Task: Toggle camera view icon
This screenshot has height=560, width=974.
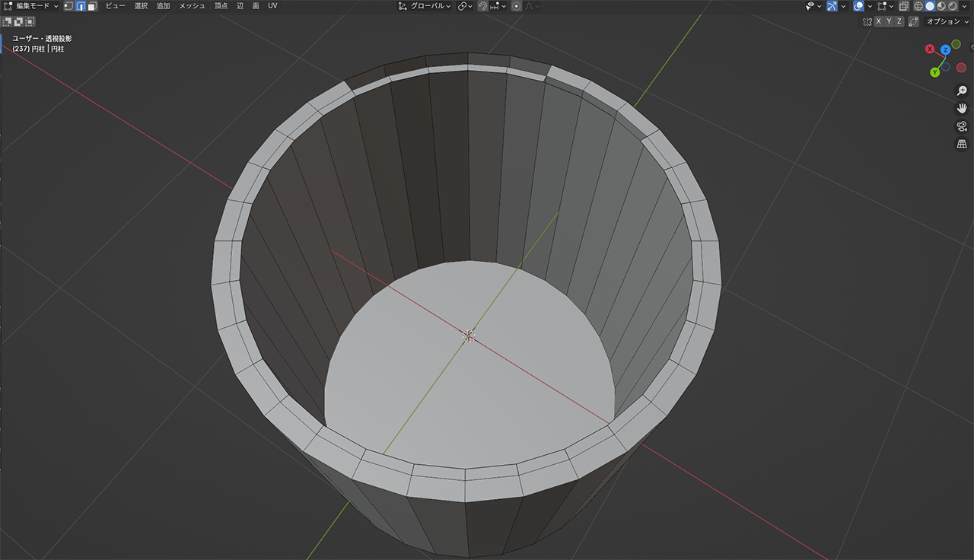Action: point(962,126)
